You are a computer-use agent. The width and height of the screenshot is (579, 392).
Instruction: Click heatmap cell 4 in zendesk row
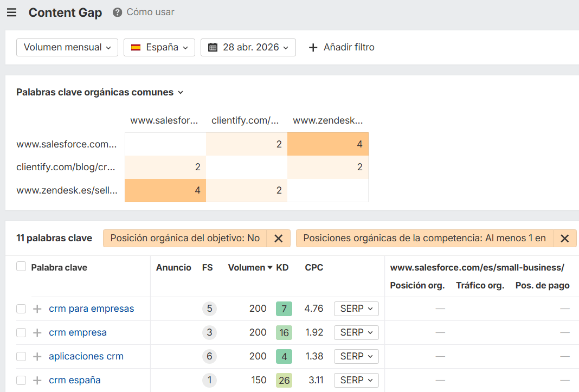[x=165, y=190]
